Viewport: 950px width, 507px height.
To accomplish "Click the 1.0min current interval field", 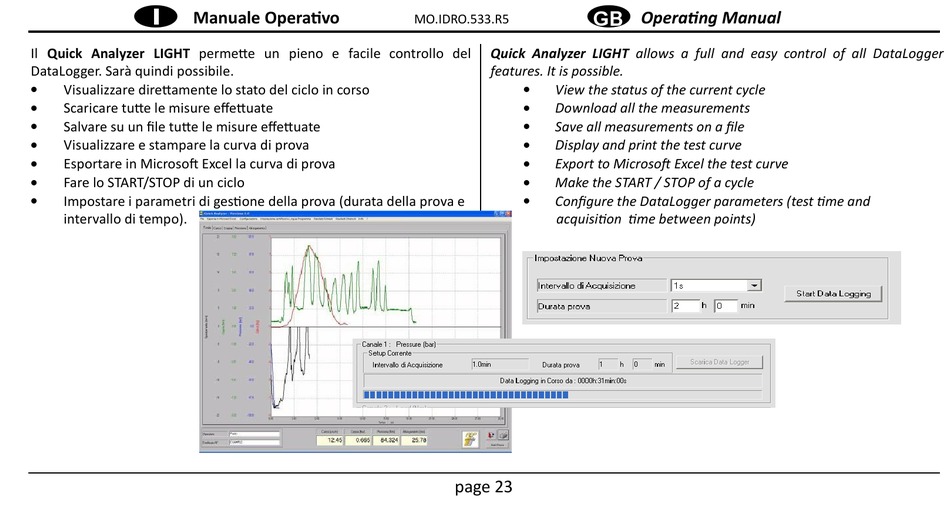I will (500, 364).
